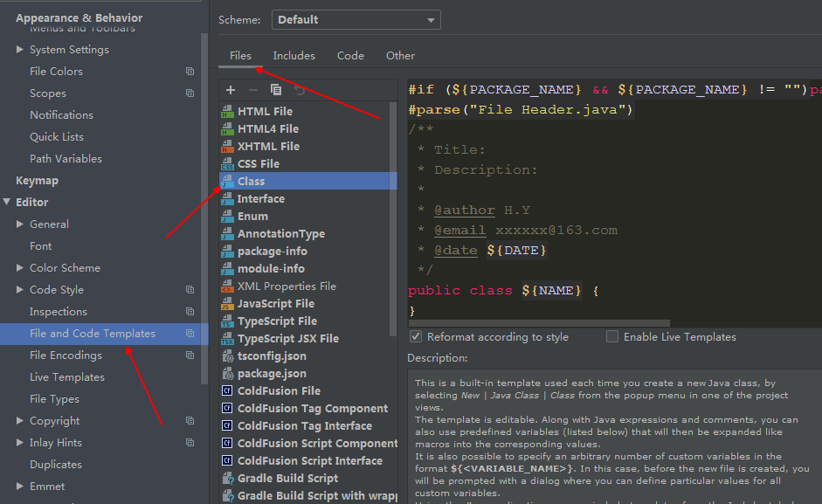Select the HTML4 File template icon

227,128
